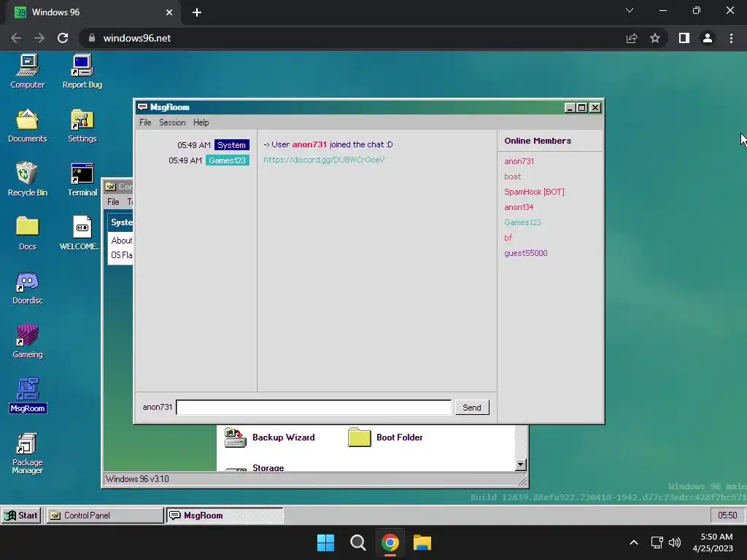
Task: Send the chat message
Action: 472,408
